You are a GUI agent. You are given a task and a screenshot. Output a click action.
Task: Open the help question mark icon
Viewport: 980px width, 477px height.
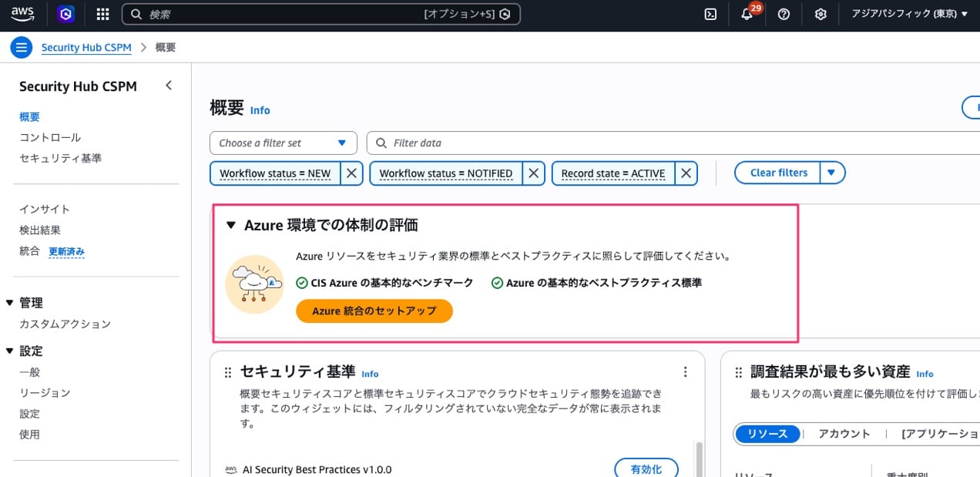[784, 14]
